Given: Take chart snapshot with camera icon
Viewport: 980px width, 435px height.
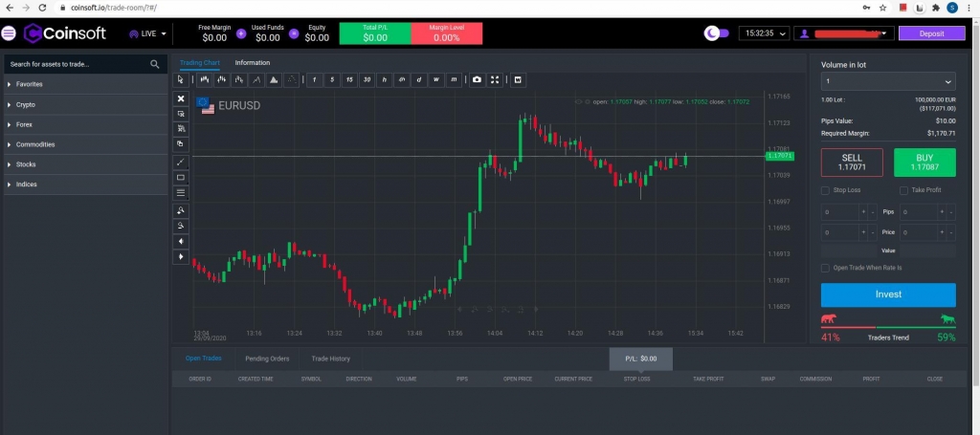Looking at the screenshot, I should click(477, 80).
